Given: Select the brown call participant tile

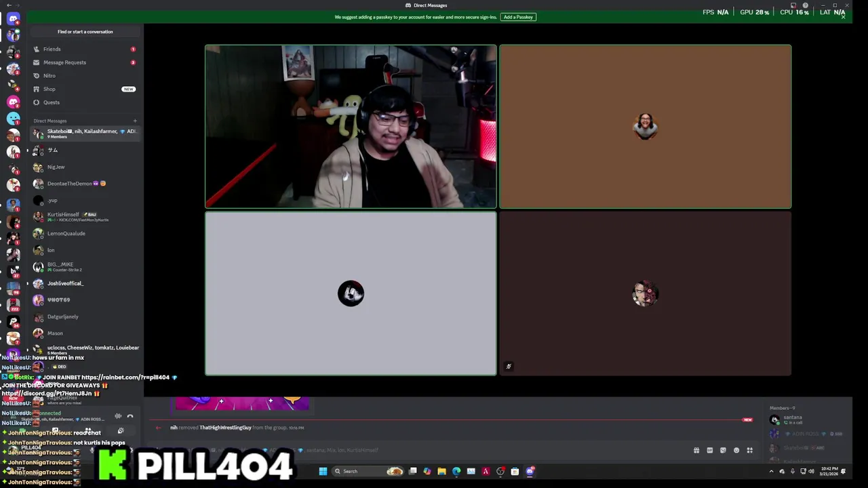Looking at the screenshot, I should pyautogui.click(x=645, y=127).
